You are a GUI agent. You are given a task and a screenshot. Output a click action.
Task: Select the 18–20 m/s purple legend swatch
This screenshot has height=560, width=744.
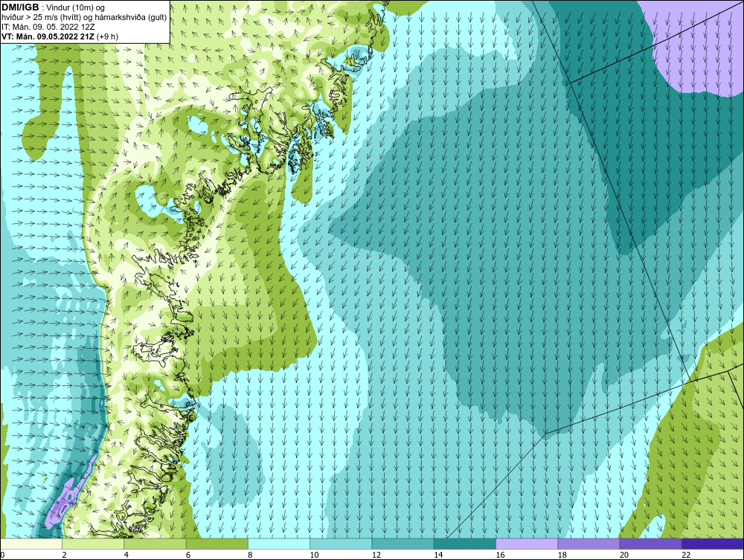(589, 544)
